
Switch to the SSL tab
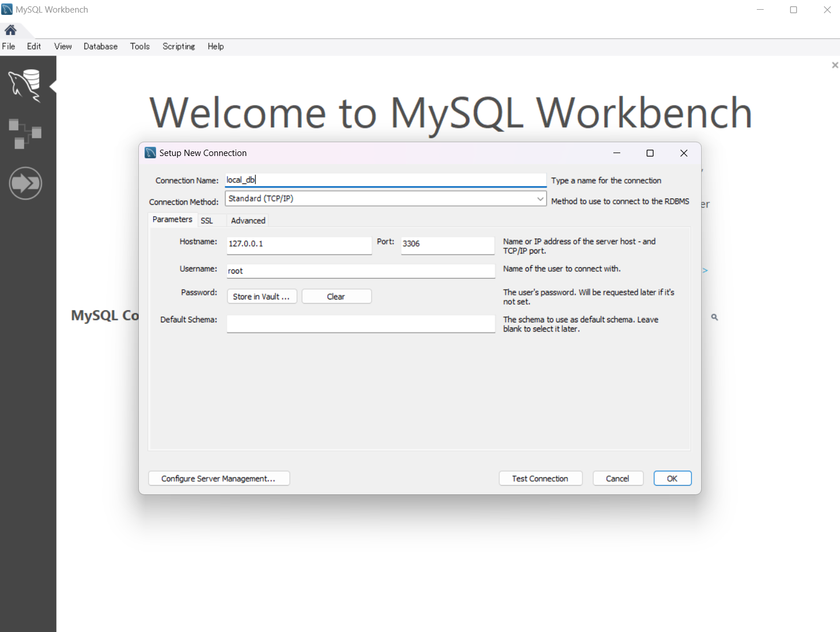click(207, 221)
